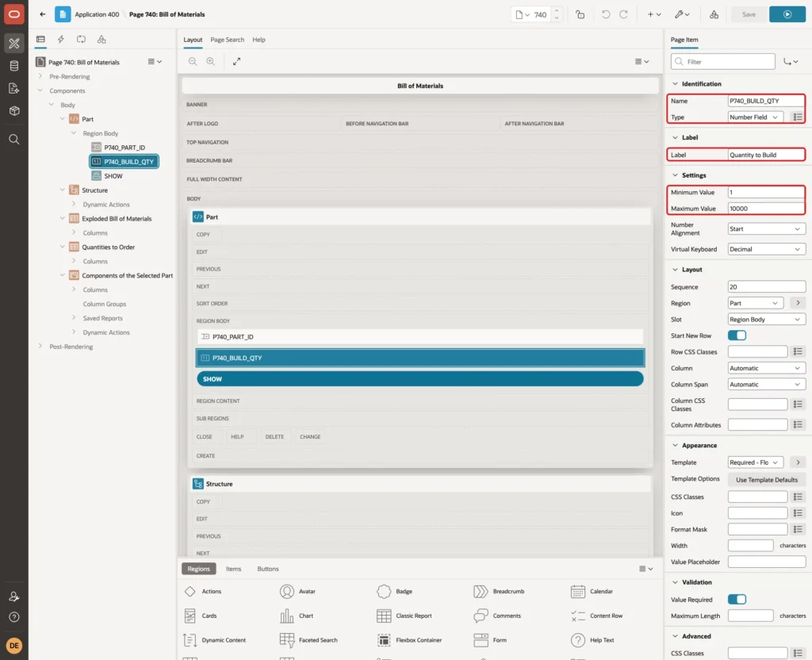The width and height of the screenshot is (812, 660).
Task: Expand the Post-Rendering tree node
Action: point(40,346)
